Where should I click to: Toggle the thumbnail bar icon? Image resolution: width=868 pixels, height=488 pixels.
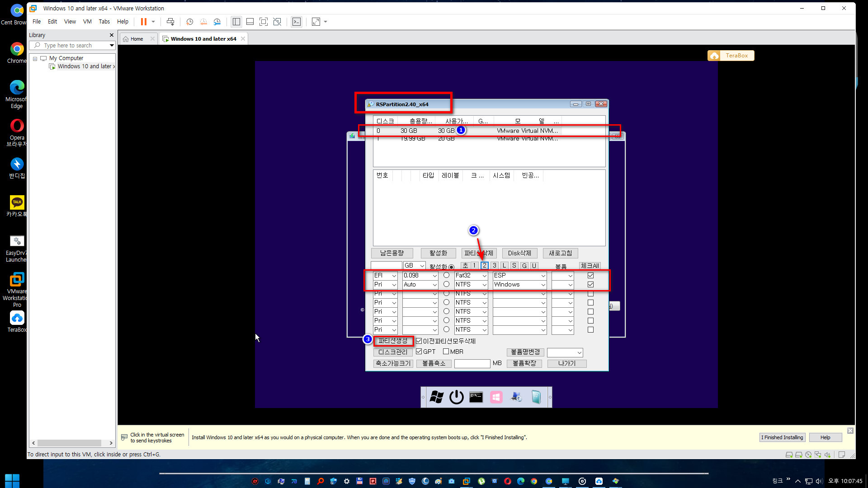[250, 22]
